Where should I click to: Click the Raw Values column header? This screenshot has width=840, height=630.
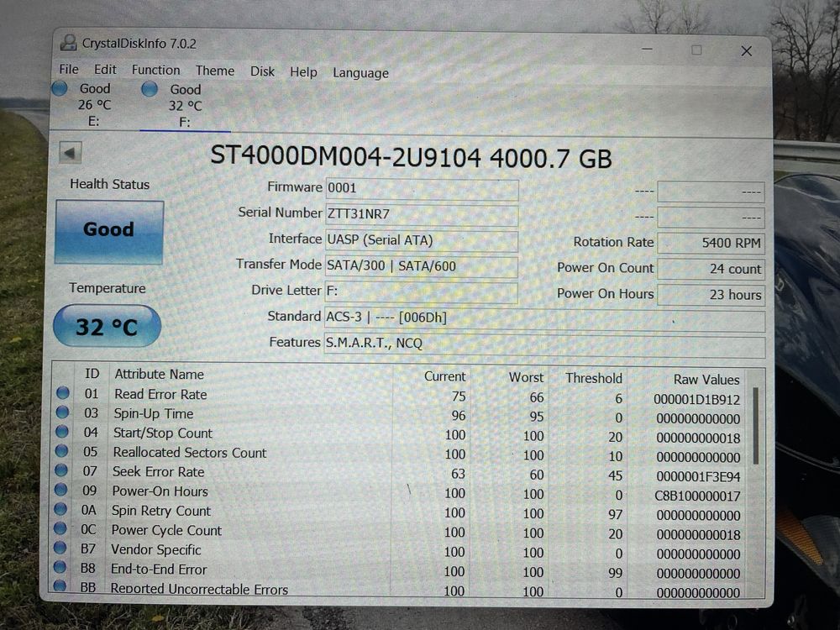point(706,380)
